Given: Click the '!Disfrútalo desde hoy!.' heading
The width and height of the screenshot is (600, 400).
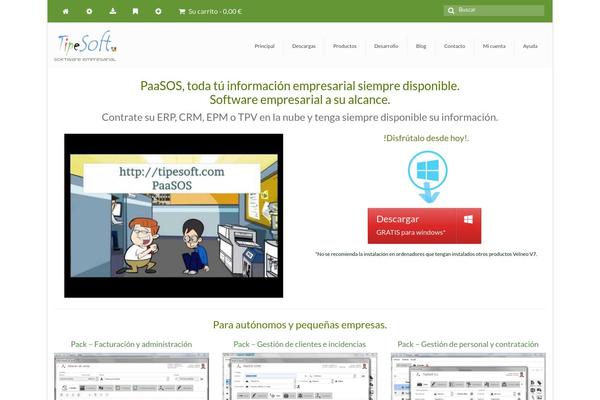Looking at the screenshot, I should click(x=426, y=138).
